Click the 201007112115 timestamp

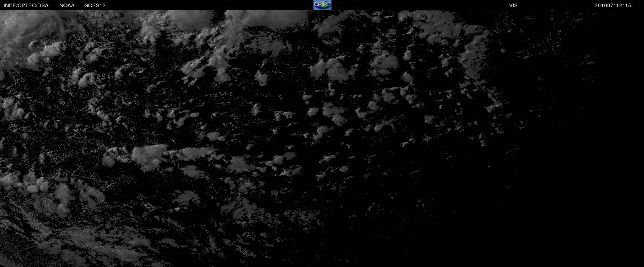613,5
